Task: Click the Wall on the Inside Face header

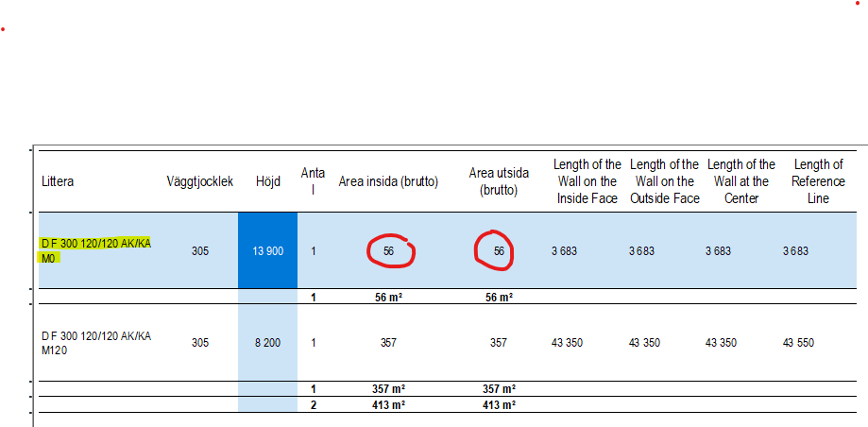Action: (x=587, y=181)
